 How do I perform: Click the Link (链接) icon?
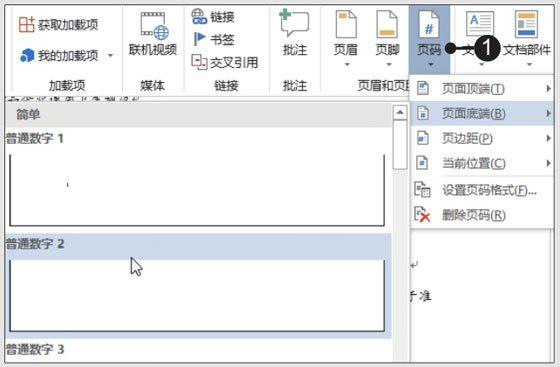(199, 16)
